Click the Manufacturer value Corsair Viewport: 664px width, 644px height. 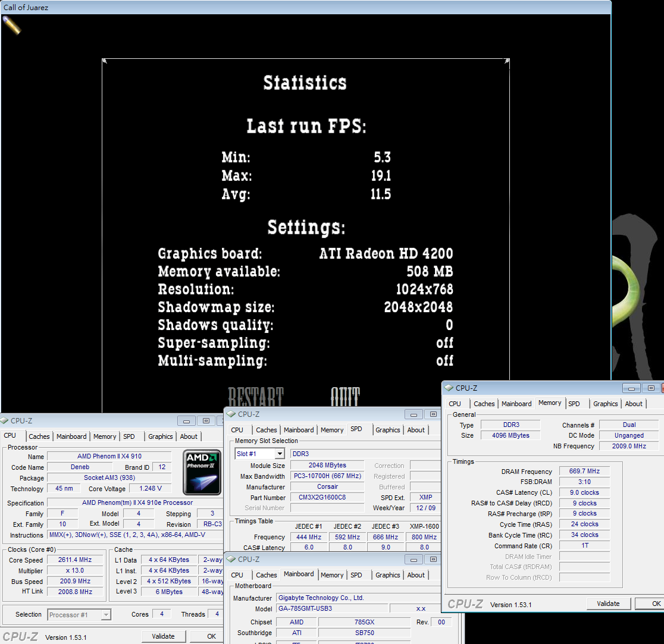[327, 486]
